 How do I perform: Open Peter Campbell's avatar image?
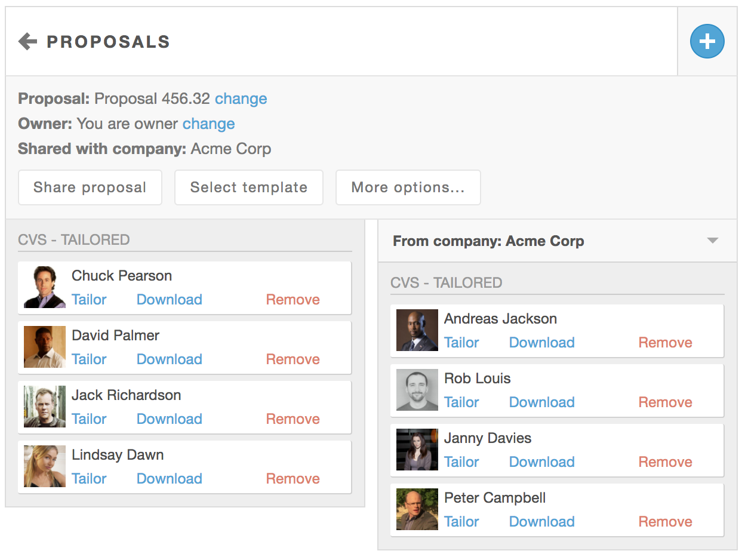[x=417, y=510]
